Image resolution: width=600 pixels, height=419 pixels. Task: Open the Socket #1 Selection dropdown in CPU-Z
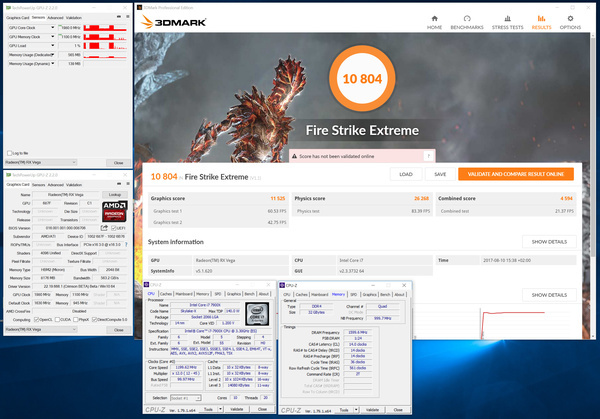tap(186, 398)
